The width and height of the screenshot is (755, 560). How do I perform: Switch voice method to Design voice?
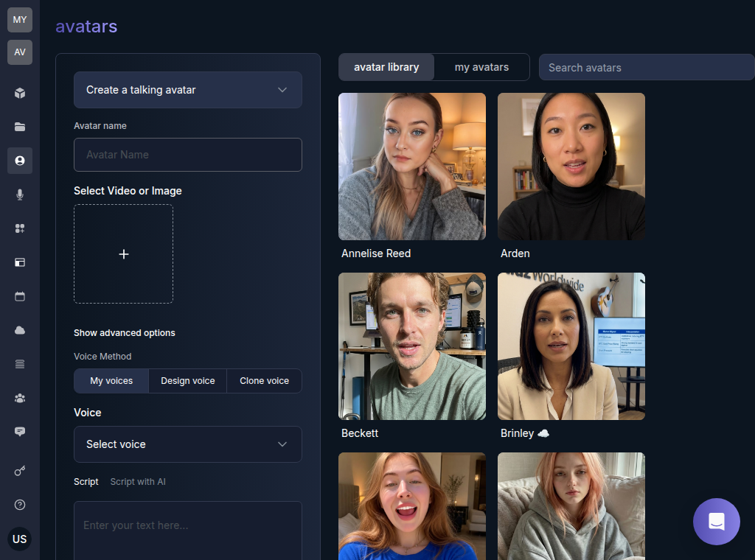tap(188, 381)
